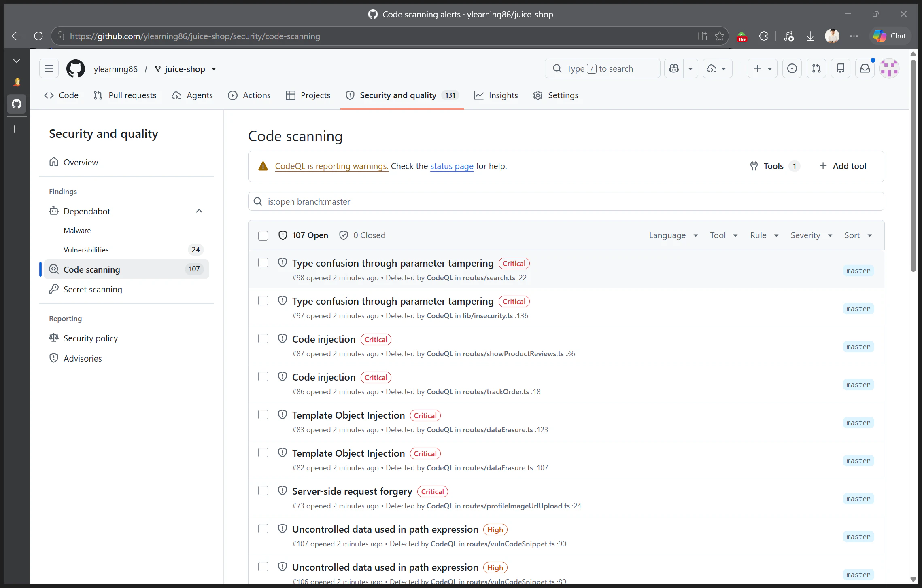Open the split screen icon in address bar
Image resolution: width=922 pixels, height=588 pixels.
[x=703, y=36]
